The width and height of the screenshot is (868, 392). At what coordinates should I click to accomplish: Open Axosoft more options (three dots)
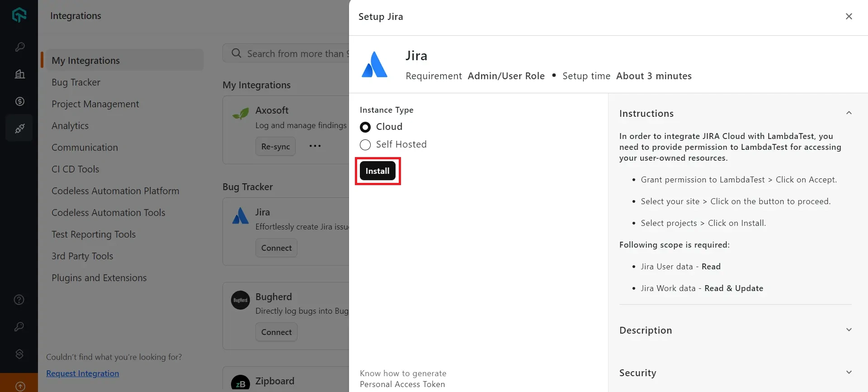point(315,146)
